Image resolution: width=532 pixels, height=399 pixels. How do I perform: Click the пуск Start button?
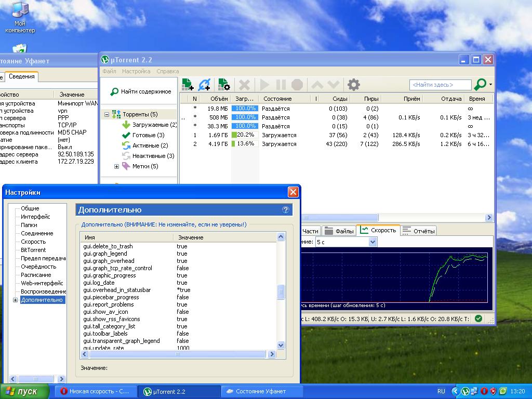click(x=24, y=392)
